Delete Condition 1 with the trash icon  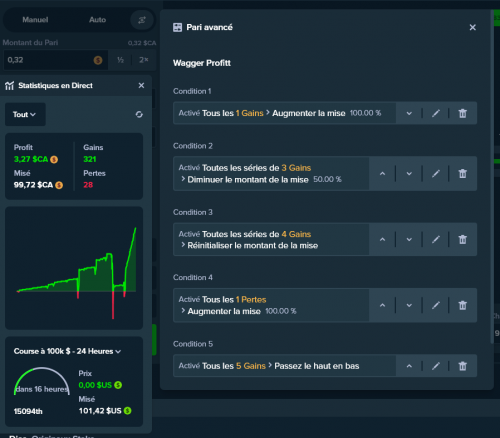pos(463,113)
